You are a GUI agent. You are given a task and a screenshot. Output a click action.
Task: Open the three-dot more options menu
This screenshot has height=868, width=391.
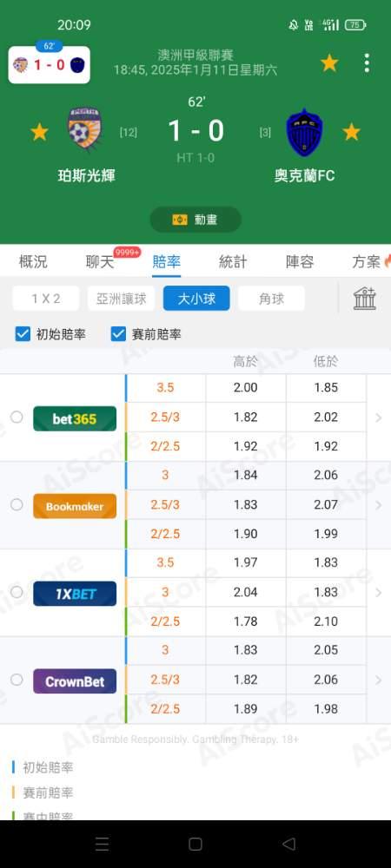(x=367, y=63)
